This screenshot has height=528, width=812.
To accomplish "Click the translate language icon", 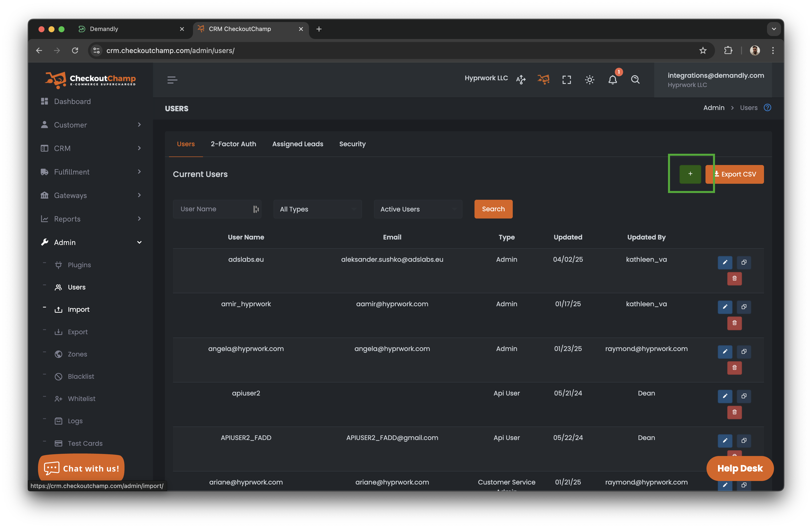I will [521, 80].
